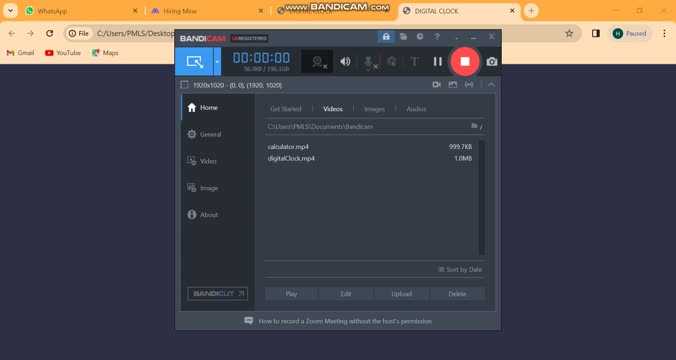
Task: Go forward in Chrome
Action: 30,33
